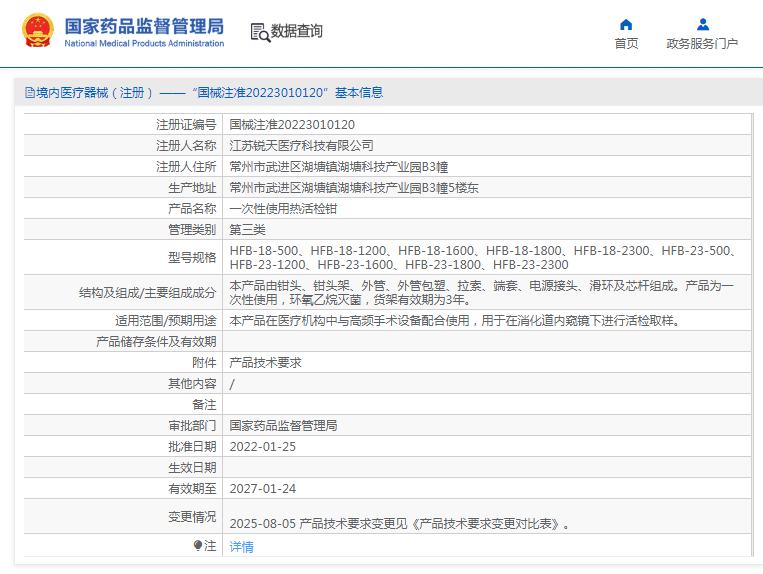
Task: Click 国家药品监督管理局 site title text
Action: [144, 26]
